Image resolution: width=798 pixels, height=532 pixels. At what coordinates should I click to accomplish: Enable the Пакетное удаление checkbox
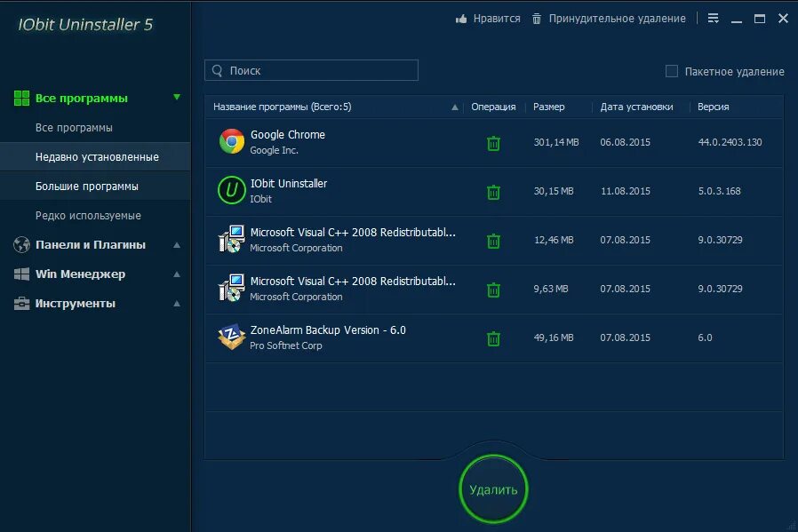[671, 71]
